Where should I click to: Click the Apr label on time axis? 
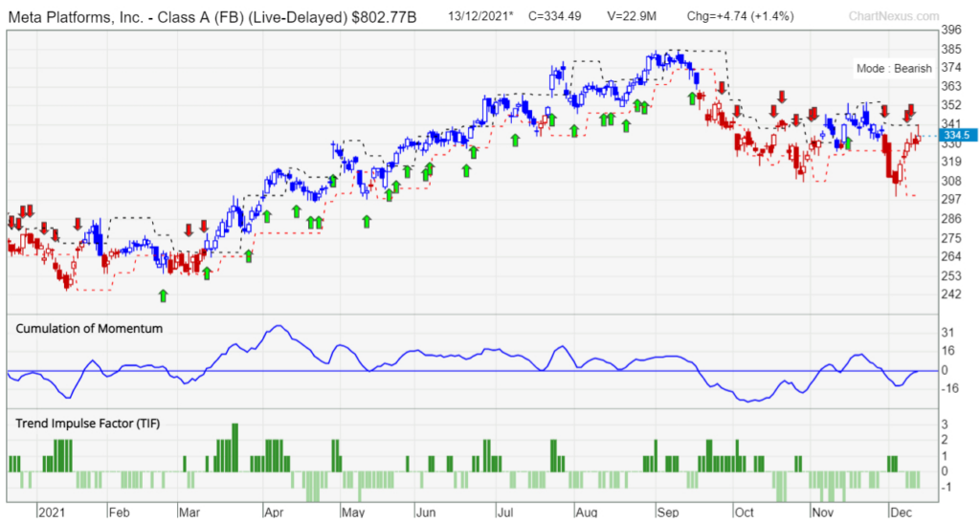[274, 512]
